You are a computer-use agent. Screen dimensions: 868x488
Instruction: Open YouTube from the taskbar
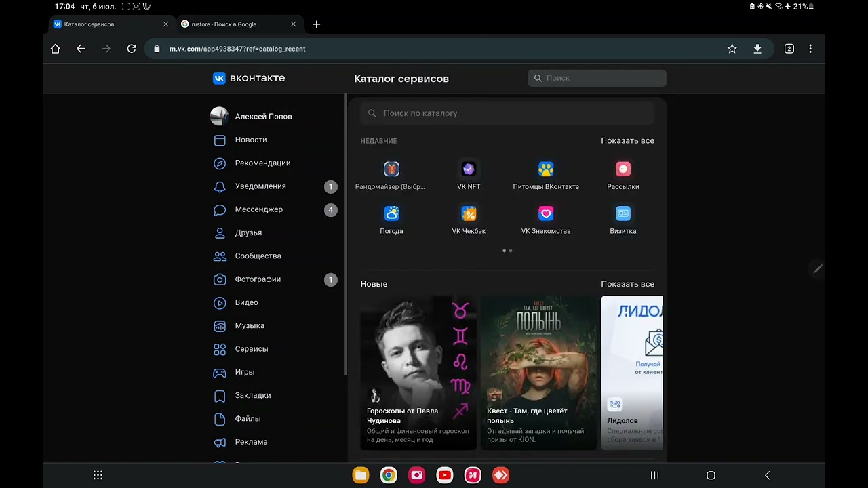tap(445, 475)
